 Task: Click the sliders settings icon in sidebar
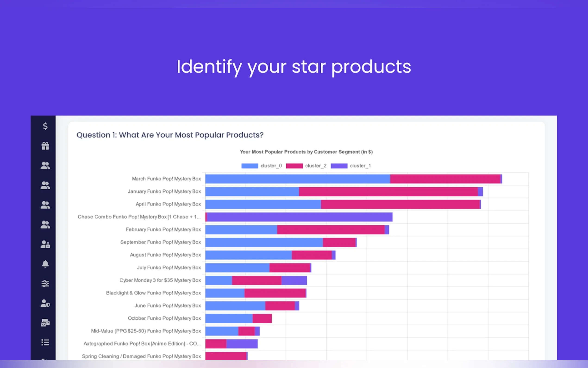point(45,284)
